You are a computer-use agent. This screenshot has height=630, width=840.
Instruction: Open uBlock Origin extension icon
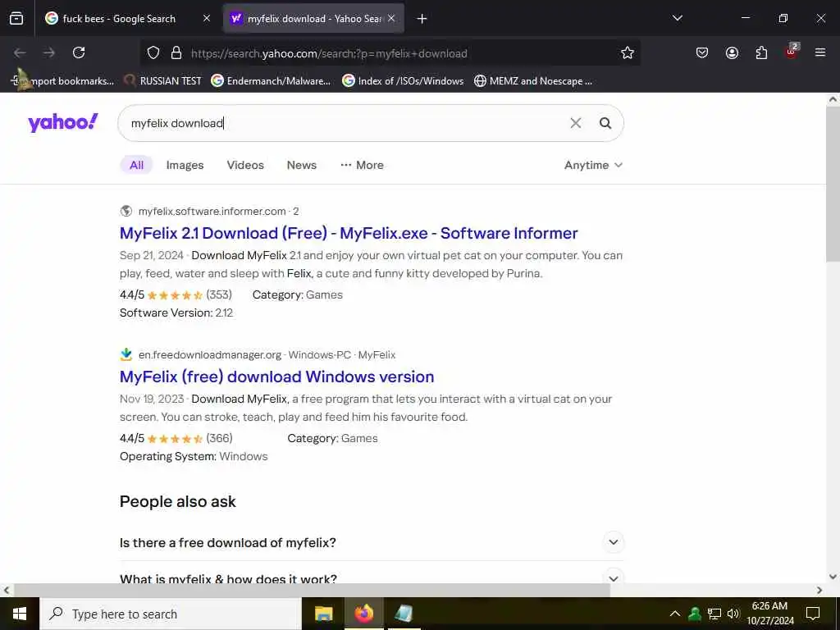(x=792, y=52)
